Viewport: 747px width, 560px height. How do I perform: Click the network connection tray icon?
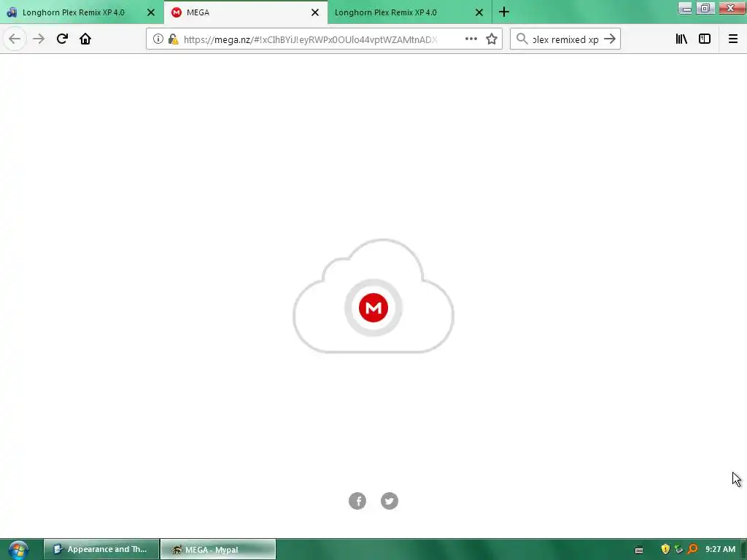pyautogui.click(x=679, y=550)
